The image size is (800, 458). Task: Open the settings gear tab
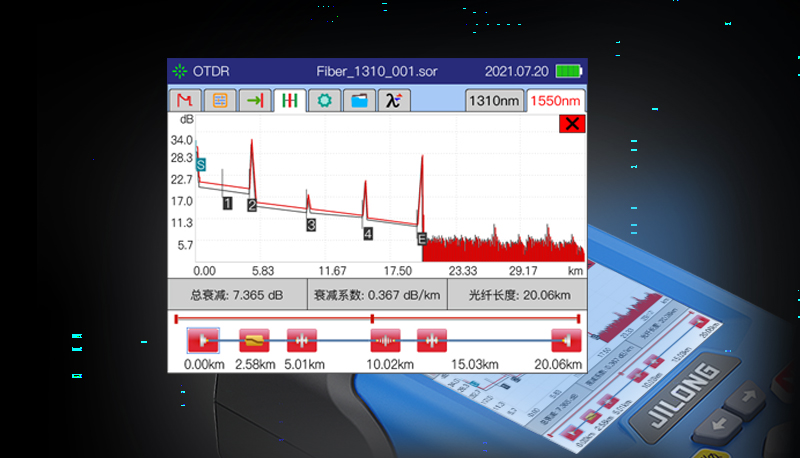point(324,100)
